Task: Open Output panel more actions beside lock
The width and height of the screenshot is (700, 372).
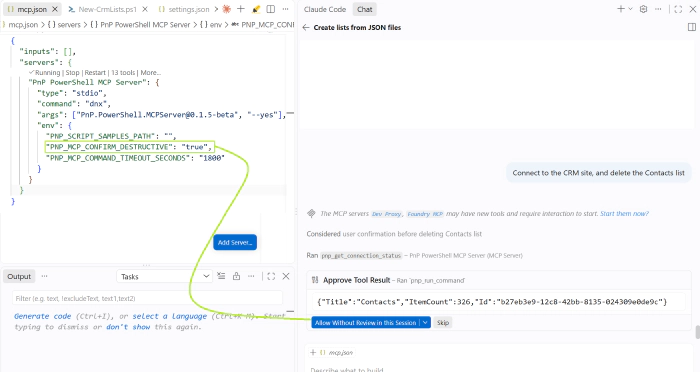Action: pos(251,276)
